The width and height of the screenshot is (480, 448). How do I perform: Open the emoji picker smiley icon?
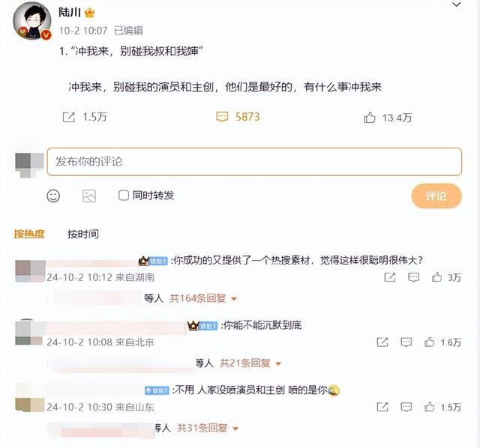pos(53,196)
